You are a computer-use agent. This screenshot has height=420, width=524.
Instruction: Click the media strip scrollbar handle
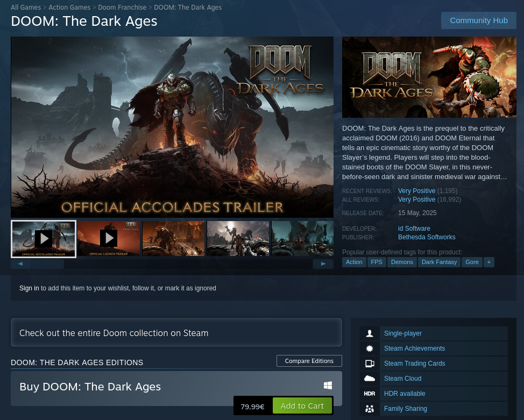48,264
